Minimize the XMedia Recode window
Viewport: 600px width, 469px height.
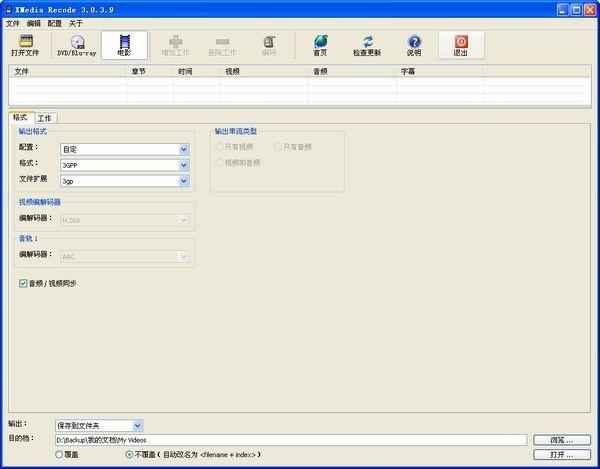(x=562, y=10)
